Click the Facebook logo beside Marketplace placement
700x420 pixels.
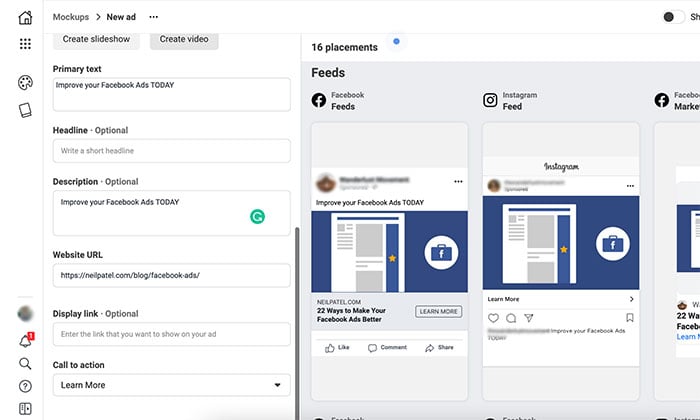pyautogui.click(x=662, y=100)
